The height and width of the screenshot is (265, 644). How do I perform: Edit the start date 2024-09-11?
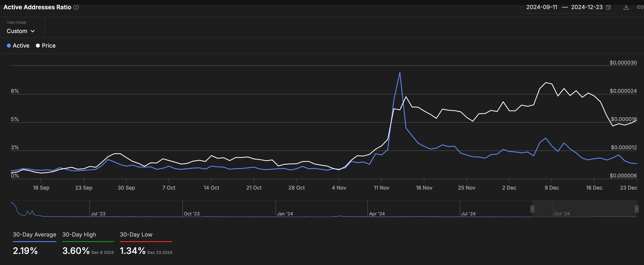542,7
